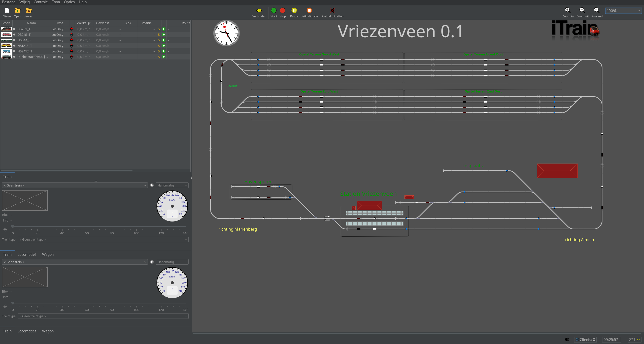The image size is (644, 344).
Task: Switch to the lower Locomotief tab
Action: click(27, 331)
